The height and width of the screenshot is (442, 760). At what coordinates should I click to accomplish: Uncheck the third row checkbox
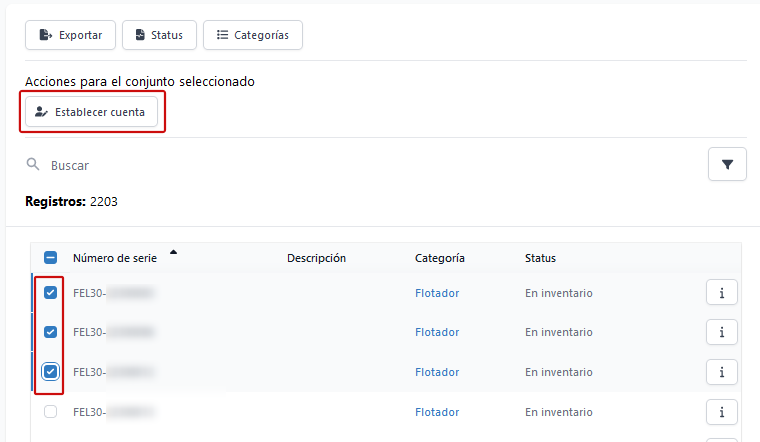(x=50, y=372)
